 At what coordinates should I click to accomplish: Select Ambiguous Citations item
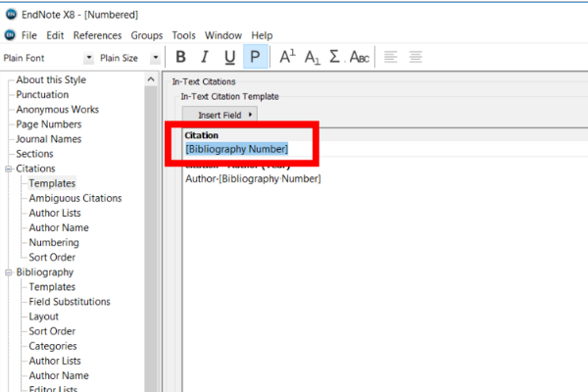click(75, 198)
